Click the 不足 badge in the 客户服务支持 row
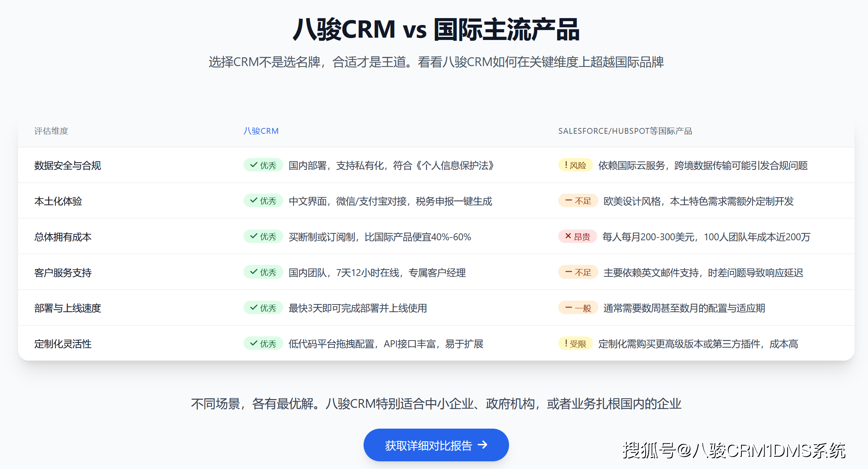Image resolution: width=868 pixels, height=469 pixels. pyautogui.click(x=578, y=273)
